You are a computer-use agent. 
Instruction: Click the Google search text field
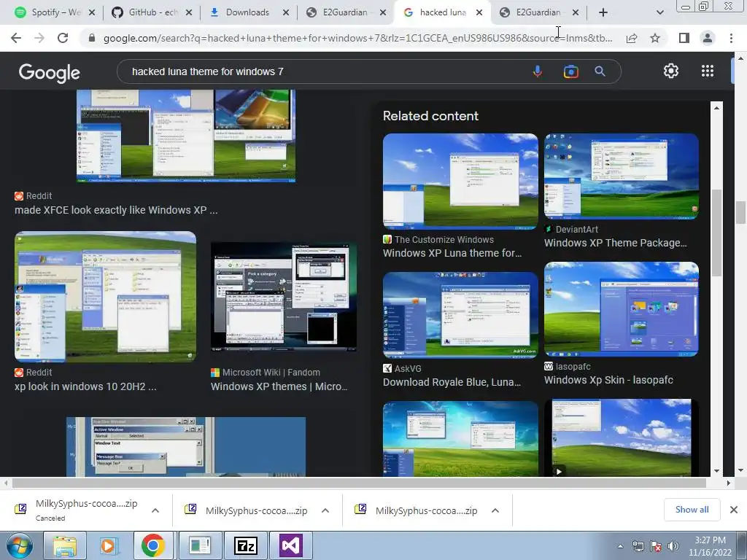coord(324,71)
